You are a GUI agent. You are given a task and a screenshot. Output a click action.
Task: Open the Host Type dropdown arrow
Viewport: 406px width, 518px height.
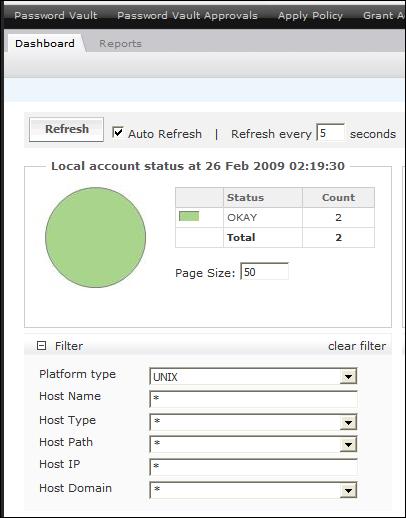(348, 422)
